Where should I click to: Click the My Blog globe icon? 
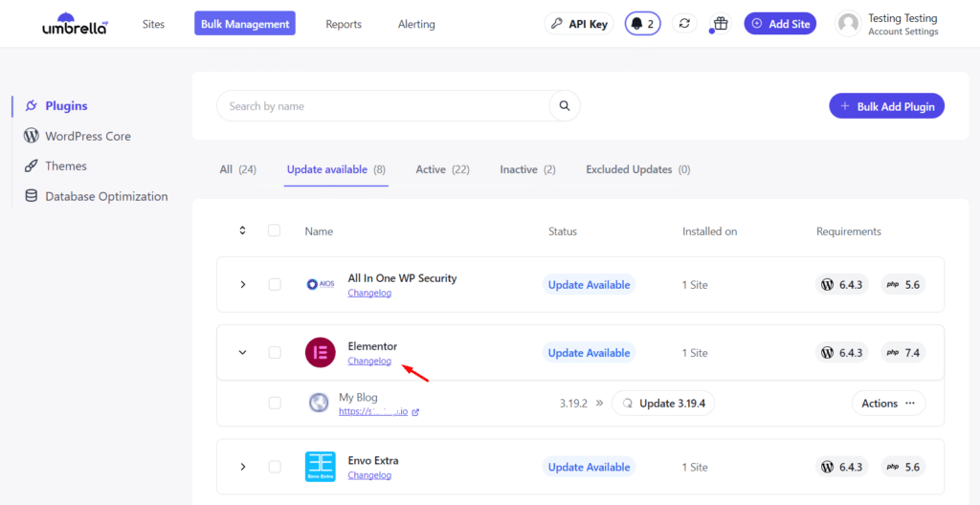[x=319, y=403]
